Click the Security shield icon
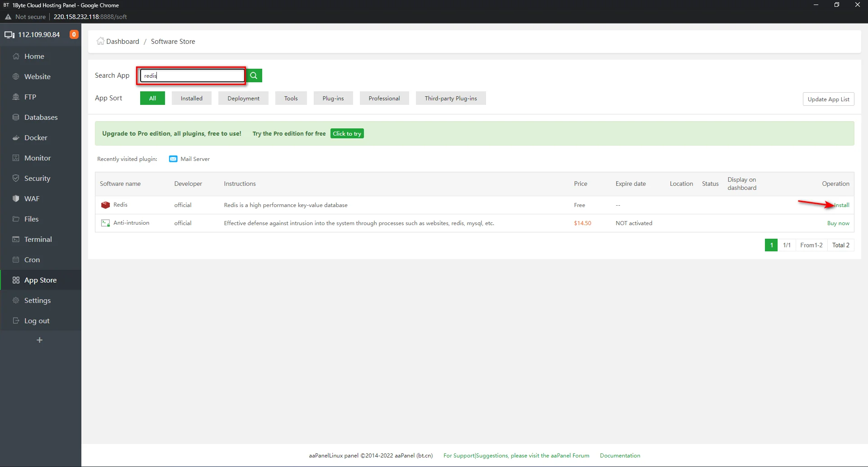The image size is (868, 467). [16, 179]
